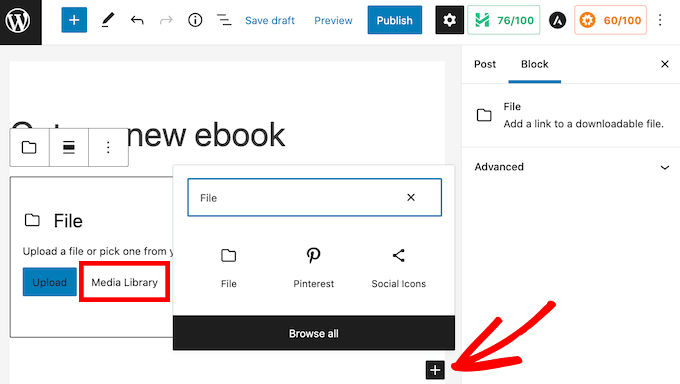The height and width of the screenshot is (384, 680).
Task: Click Browse all blocks
Action: (x=314, y=333)
